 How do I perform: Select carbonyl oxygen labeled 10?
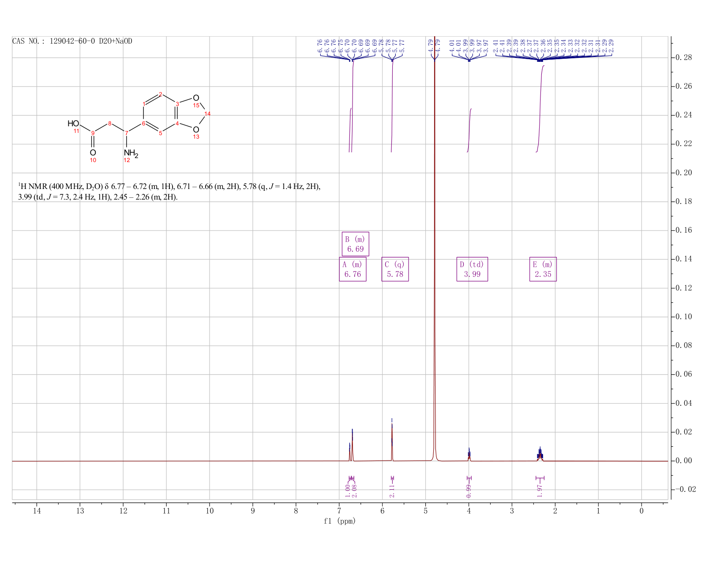[x=93, y=153]
